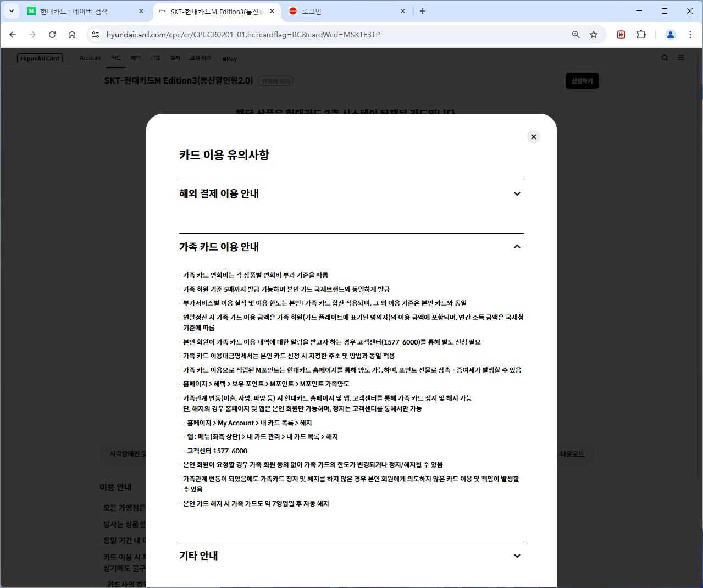Click the 가족 카드 연회비는 각 상품별 line
Viewport: 703px width, 588px height.
coord(256,275)
